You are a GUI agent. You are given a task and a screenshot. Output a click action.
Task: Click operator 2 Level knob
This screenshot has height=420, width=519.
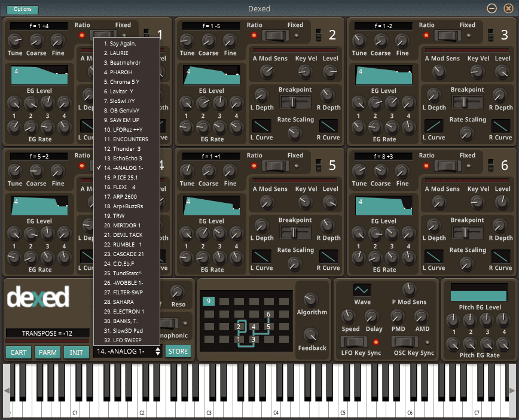tap(330, 72)
